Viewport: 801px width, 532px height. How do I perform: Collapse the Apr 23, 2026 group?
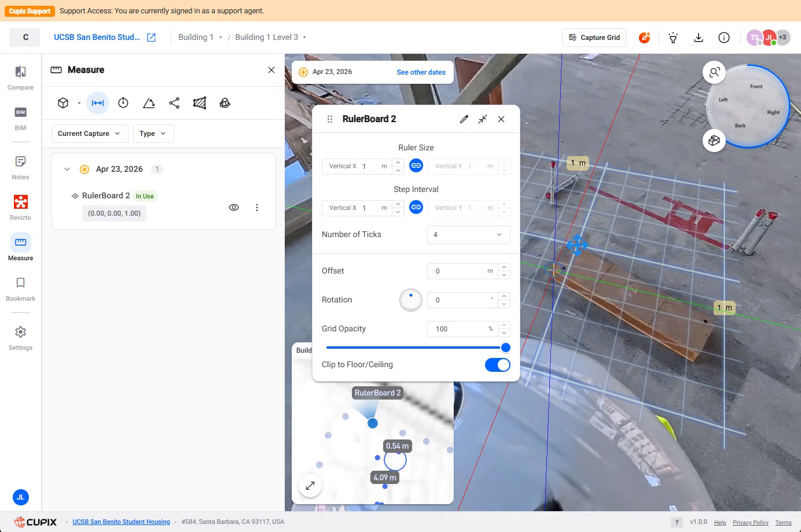coord(67,169)
